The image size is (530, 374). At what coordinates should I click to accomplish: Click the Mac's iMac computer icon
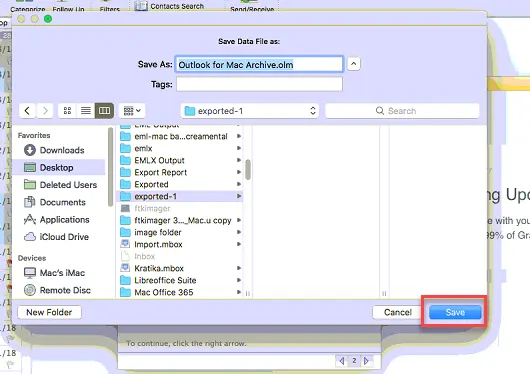(30, 273)
